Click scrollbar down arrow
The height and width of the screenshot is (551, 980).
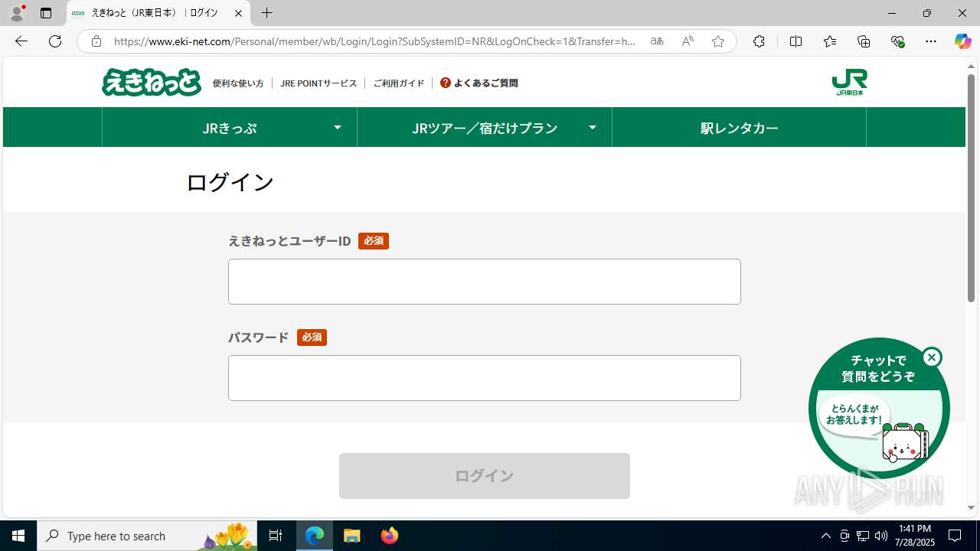click(x=971, y=508)
